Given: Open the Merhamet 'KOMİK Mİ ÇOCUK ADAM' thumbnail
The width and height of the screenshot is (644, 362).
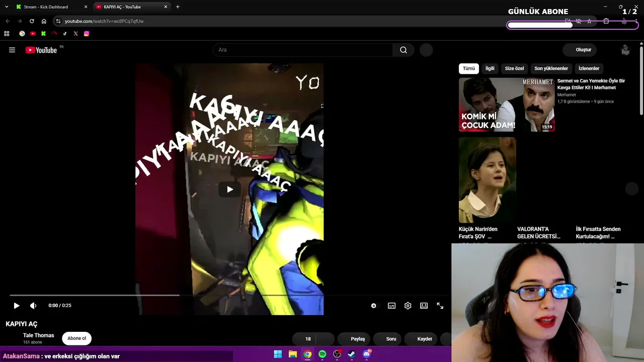Looking at the screenshot, I should tap(507, 105).
